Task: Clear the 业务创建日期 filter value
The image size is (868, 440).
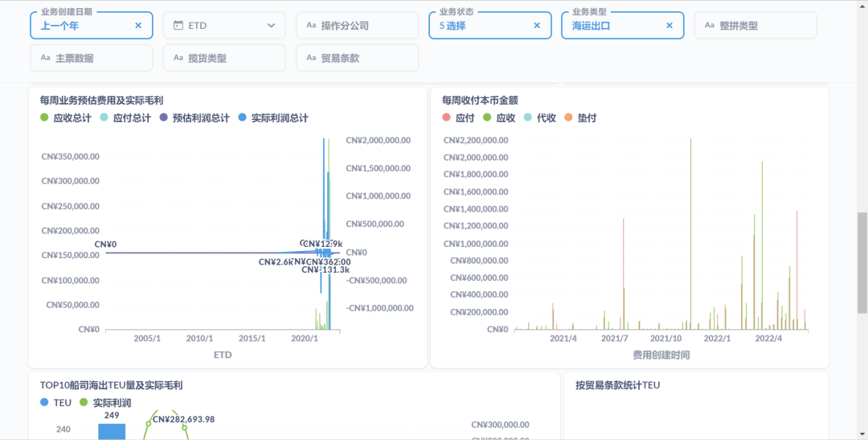Action: (x=138, y=26)
